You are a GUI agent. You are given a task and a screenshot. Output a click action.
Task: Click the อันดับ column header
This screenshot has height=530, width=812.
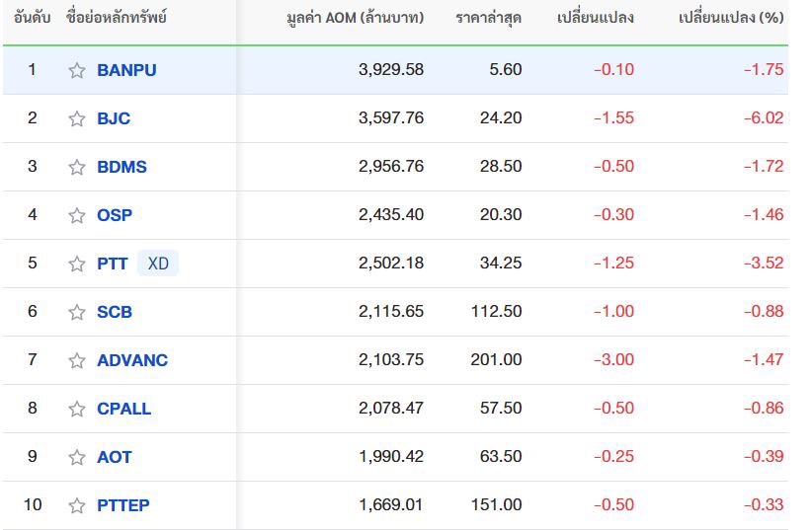point(33,18)
